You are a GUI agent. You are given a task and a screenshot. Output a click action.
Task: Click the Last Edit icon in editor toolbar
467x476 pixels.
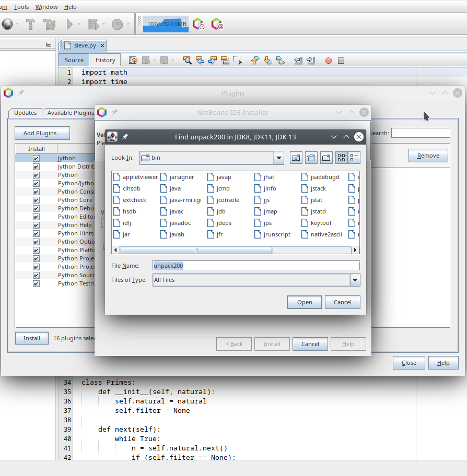(x=133, y=61)
